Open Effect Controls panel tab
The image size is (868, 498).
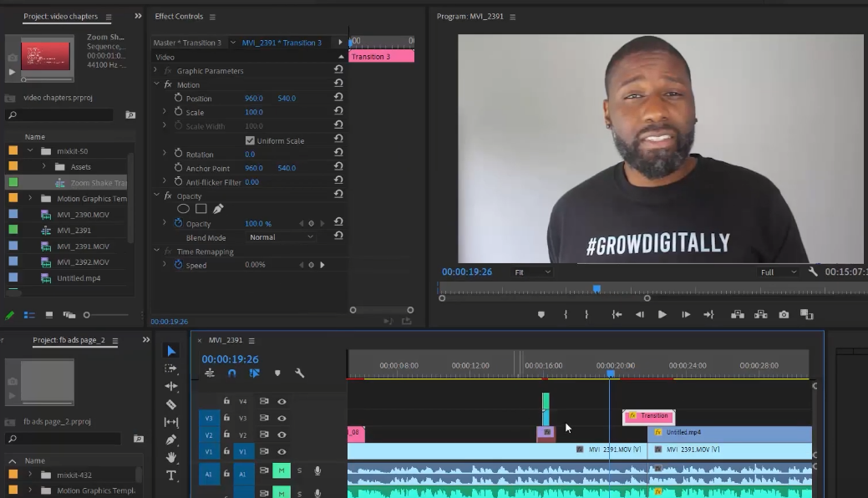click(179, 16)
